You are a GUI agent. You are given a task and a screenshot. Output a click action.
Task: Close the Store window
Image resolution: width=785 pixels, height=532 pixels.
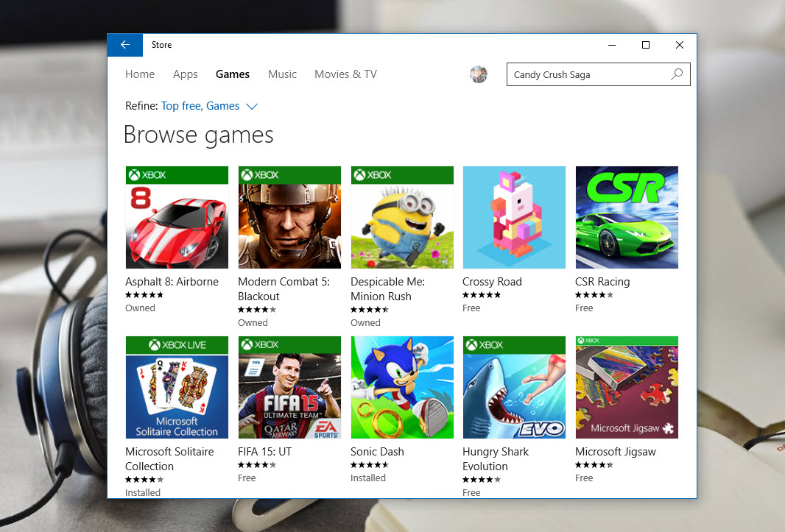pos(680,45)
